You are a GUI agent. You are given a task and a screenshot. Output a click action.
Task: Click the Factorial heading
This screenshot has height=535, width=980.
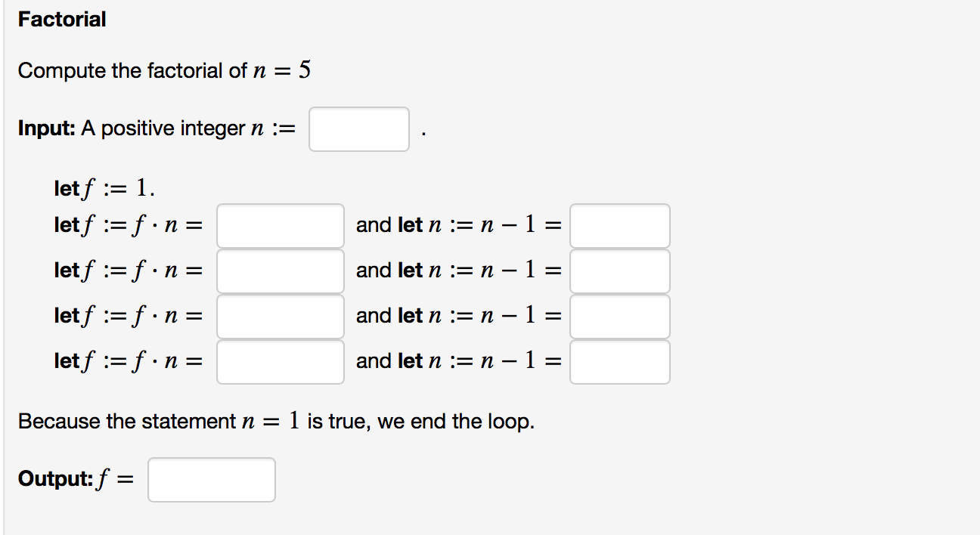click(62, 19)
